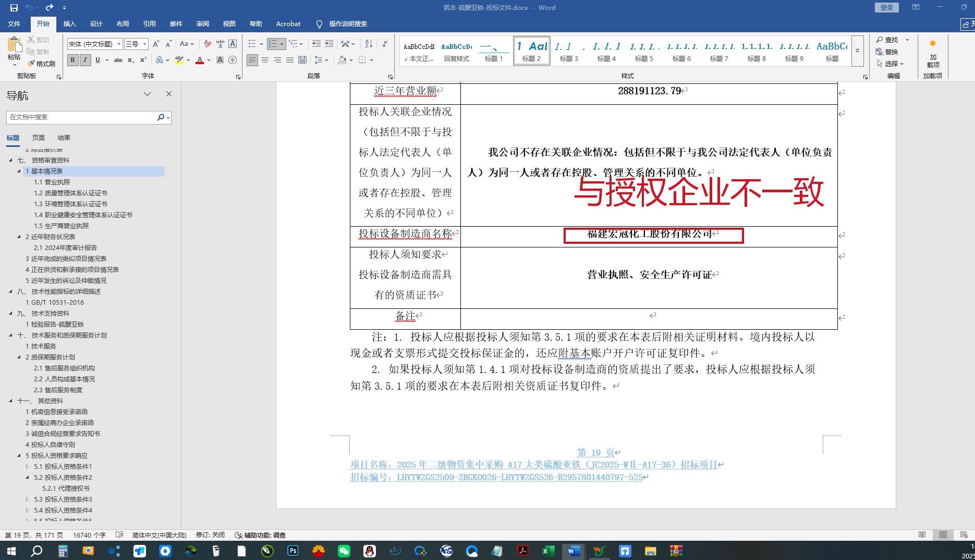Increase paragraph indent

329,44
